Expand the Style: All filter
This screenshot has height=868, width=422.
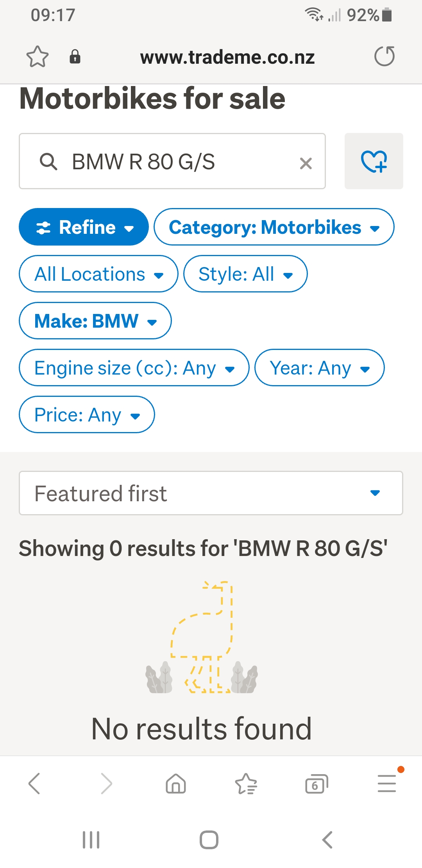[x=245, y=274]
